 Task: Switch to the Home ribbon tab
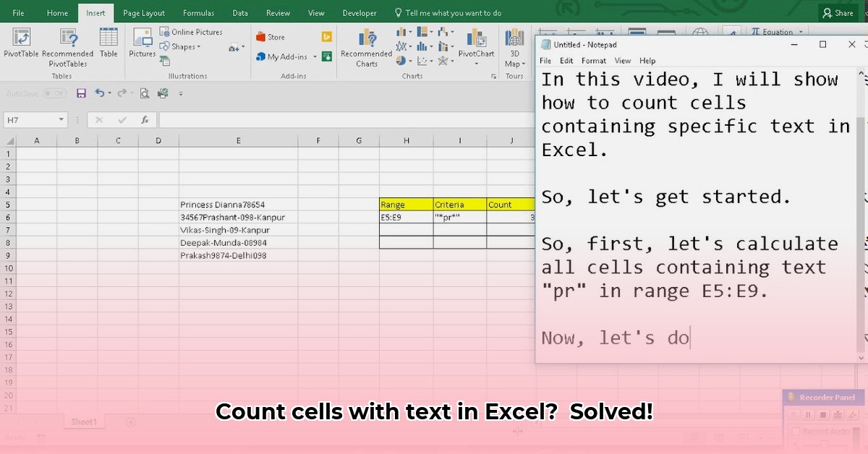pyautogui.click(x=57, y=13)
